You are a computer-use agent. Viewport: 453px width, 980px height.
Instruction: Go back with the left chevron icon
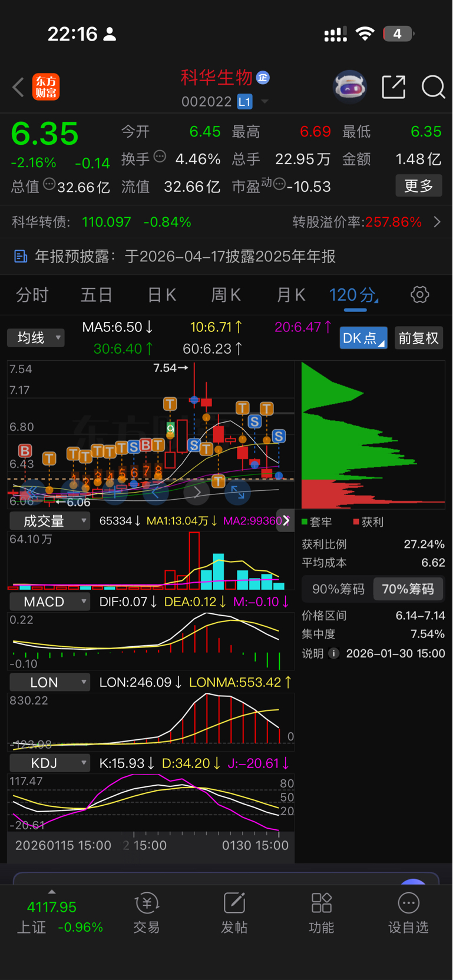click(18, 88)
